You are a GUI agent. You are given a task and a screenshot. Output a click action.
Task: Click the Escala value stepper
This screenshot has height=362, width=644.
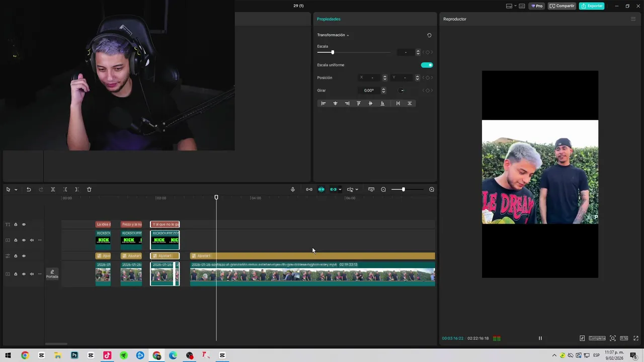[x=418, y=52]
